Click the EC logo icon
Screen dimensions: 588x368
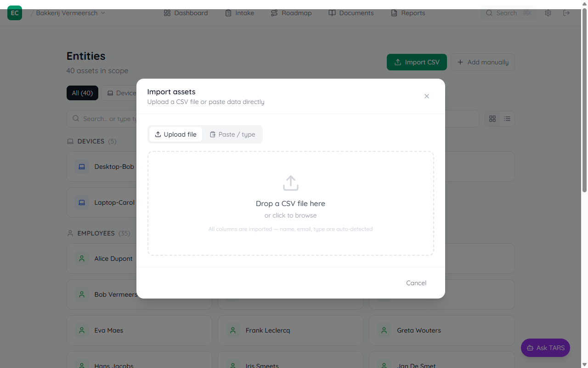[15, 13]
